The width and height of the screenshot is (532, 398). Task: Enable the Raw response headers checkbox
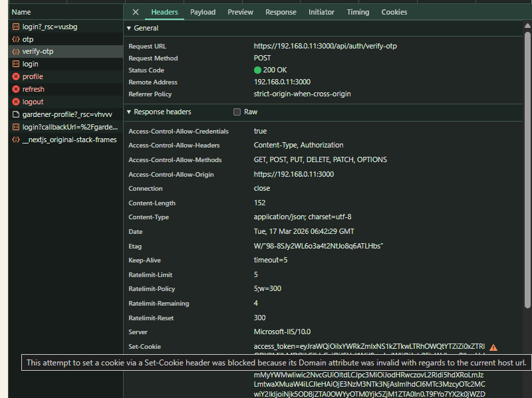click(237, 112)
